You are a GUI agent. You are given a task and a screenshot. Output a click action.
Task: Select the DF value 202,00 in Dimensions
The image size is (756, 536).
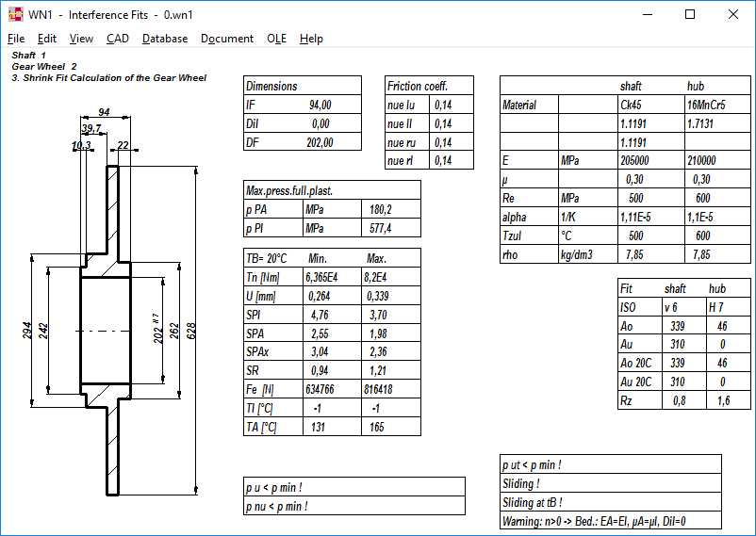320,142
